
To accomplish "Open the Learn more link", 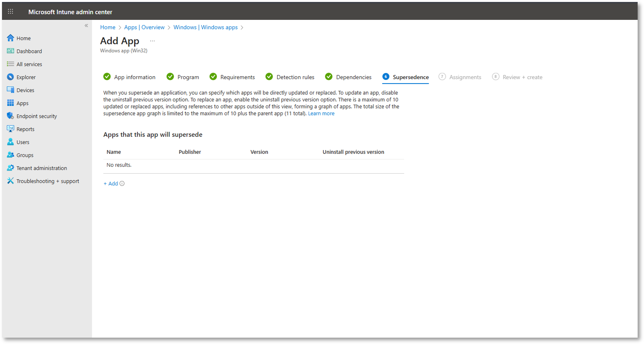I will (x=321, y=113).
